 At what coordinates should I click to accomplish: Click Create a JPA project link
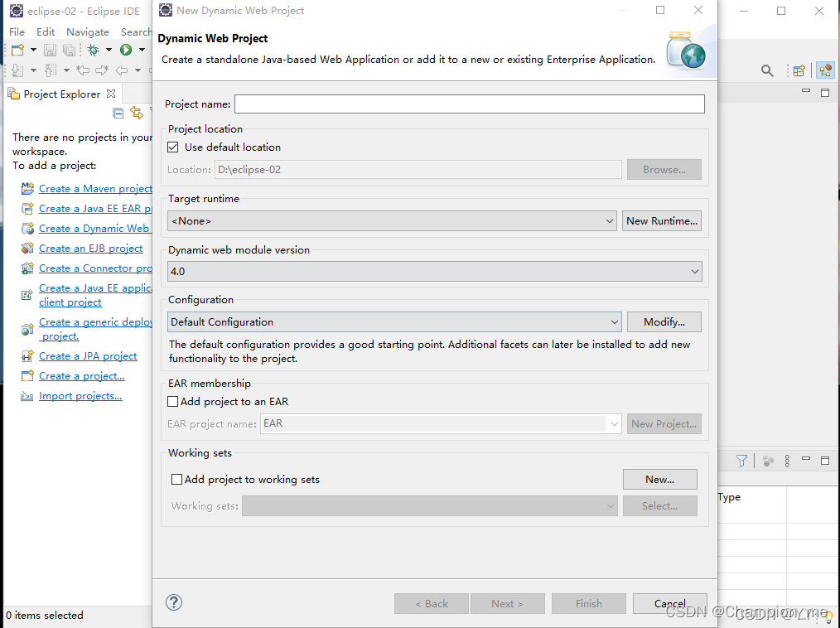88,355
